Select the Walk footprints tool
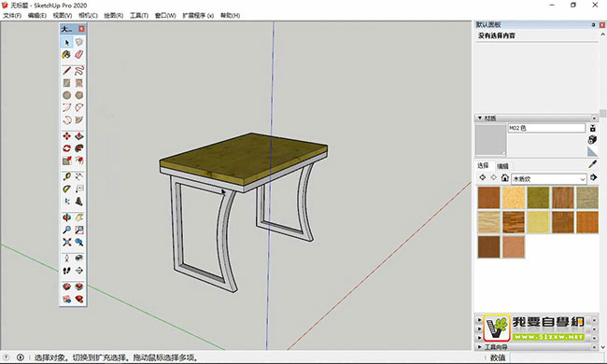Screen dimensions: 607x364 tap(66, 271)
